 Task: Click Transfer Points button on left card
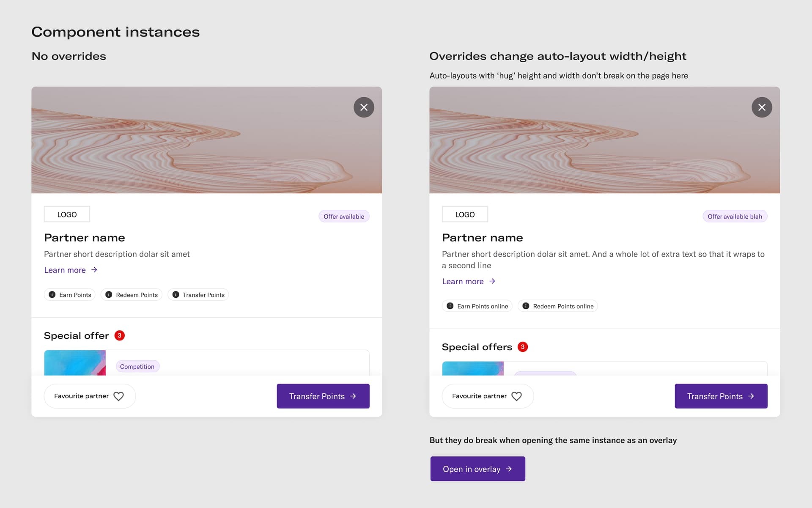pos(323,395)
